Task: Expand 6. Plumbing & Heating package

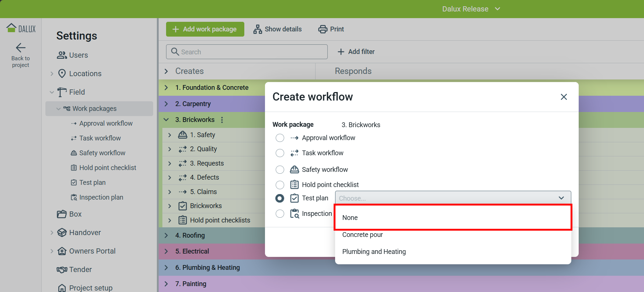Action: coord(166,268)
